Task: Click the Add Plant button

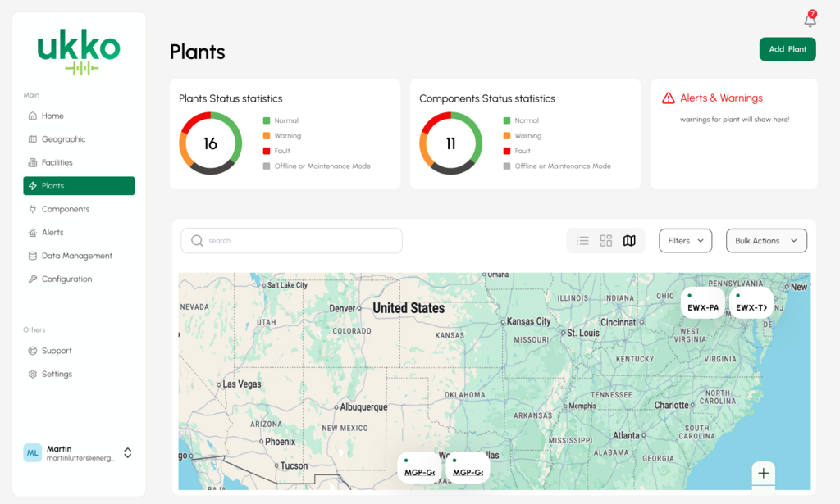Action: point(787,49)
